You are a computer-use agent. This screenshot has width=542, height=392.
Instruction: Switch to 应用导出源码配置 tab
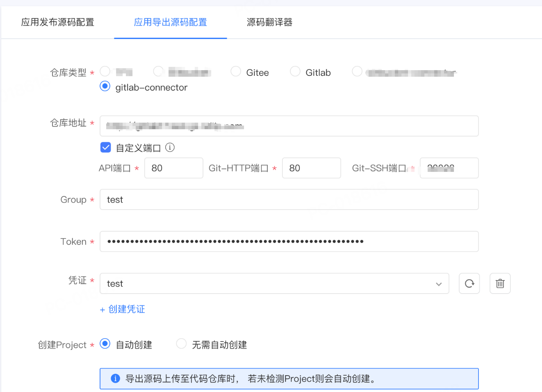pos(171,22)
